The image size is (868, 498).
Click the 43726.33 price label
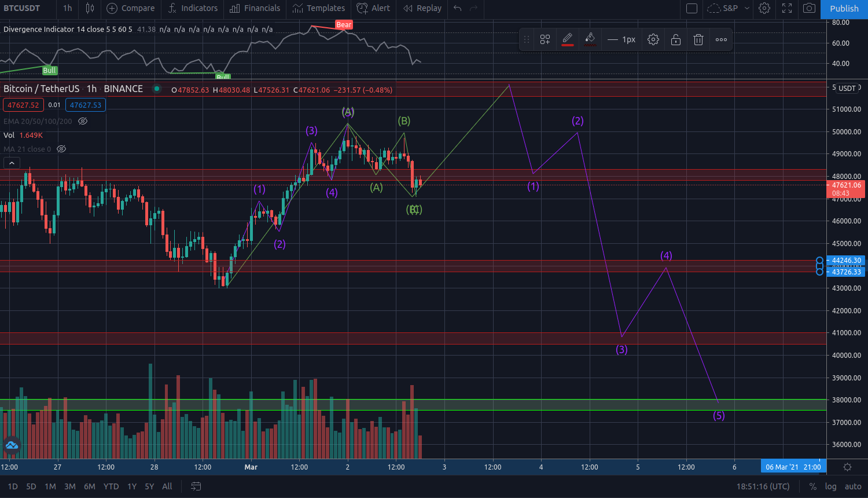(x=846, y=272)
